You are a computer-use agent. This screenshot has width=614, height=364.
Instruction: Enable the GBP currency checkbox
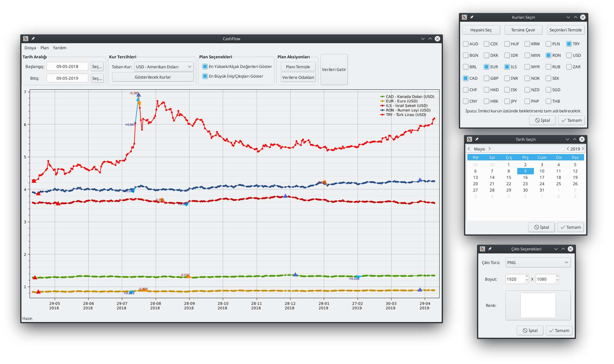click(486, 78)
